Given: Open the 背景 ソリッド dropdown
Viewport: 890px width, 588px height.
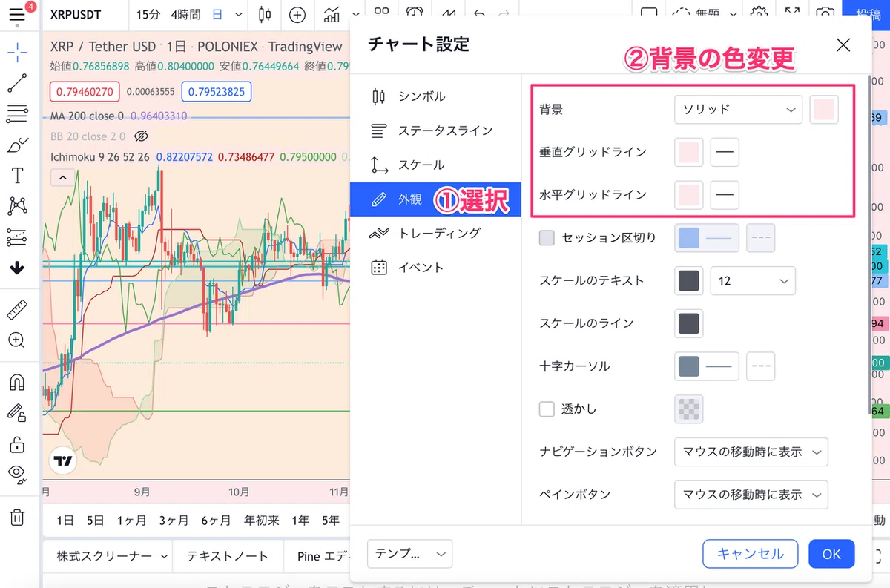Looking at the screenshot, I should pos(738,110).
